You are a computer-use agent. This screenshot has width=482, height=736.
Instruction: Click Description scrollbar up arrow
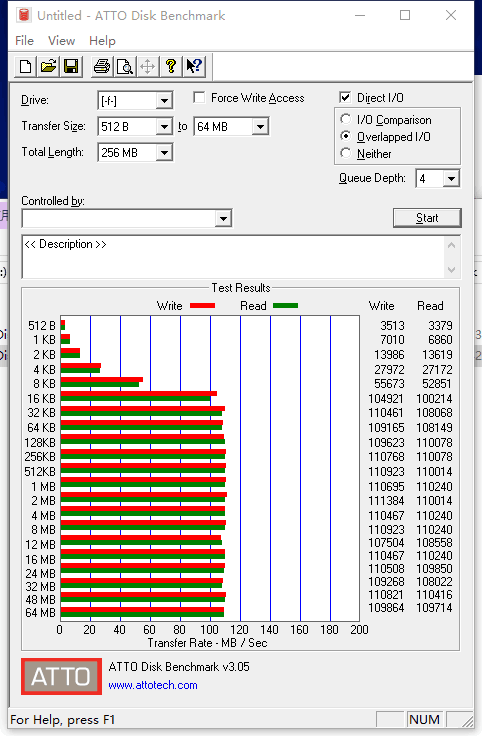(451, 245)
